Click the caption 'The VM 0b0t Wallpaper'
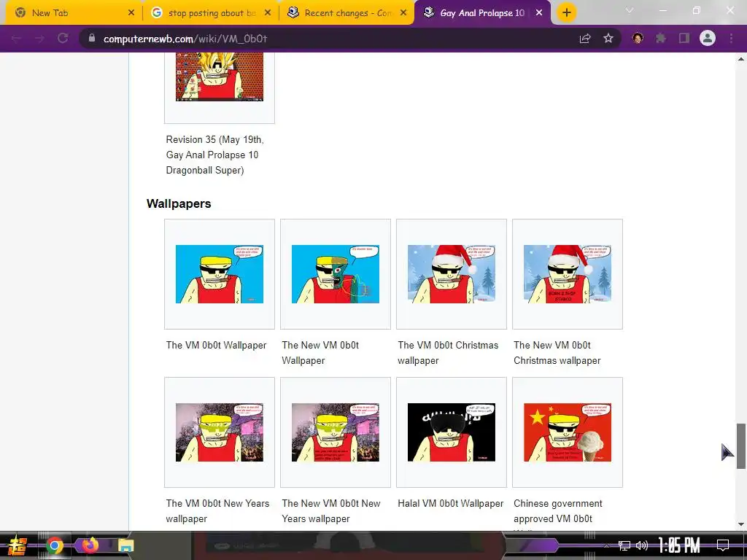 click(216, 345)
